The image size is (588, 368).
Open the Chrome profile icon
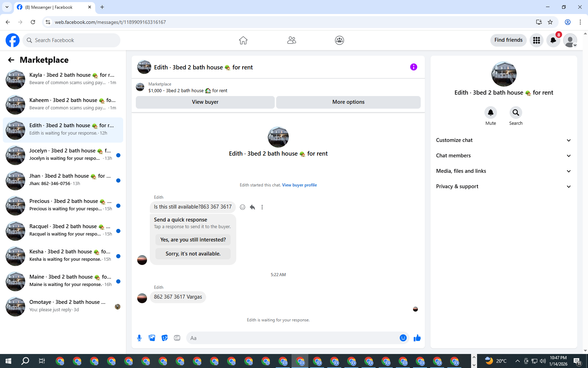tap(568, 22)
